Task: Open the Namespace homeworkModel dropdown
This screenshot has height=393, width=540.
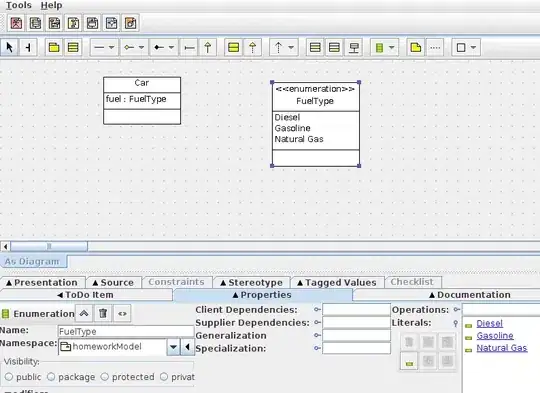Action: coord(173,347)
